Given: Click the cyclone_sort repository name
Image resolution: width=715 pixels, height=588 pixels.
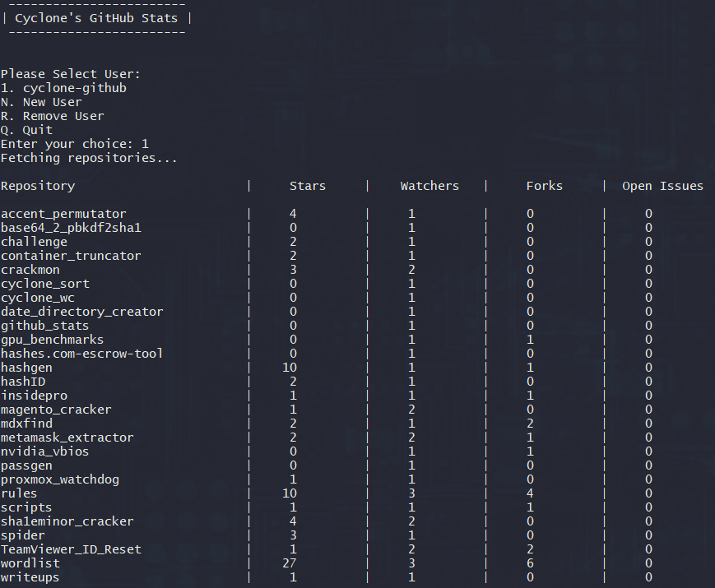Looking at the screenshot, I should pos(45,284).
